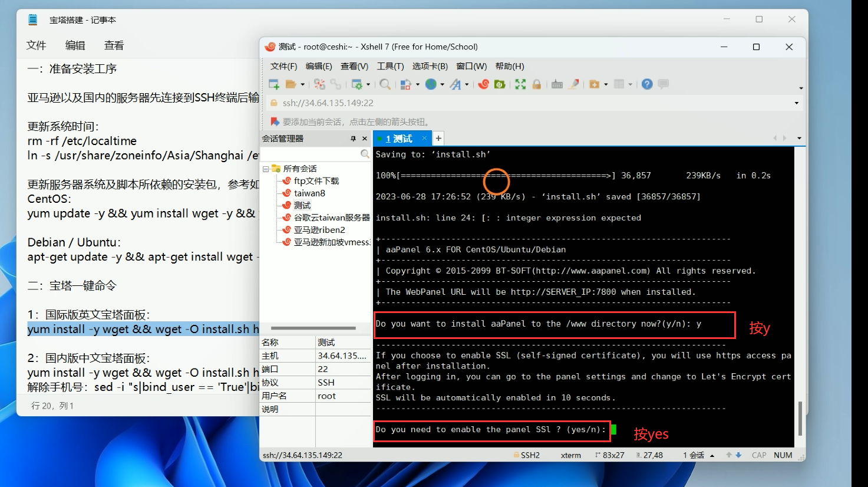
Task: Select 亚马逊新加坡vmess session in the tree
Action: tap(332, 242)
